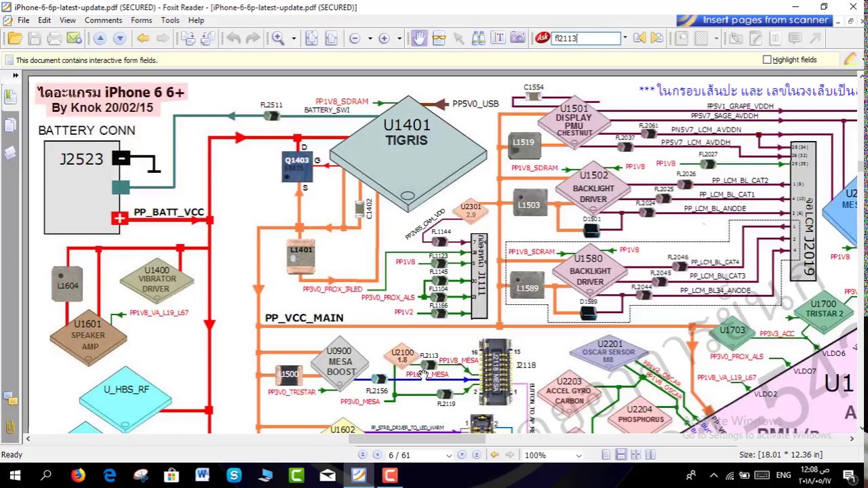The image size is (868, 488).
Task: Click the search field containing fl2113
Action: 585,39
